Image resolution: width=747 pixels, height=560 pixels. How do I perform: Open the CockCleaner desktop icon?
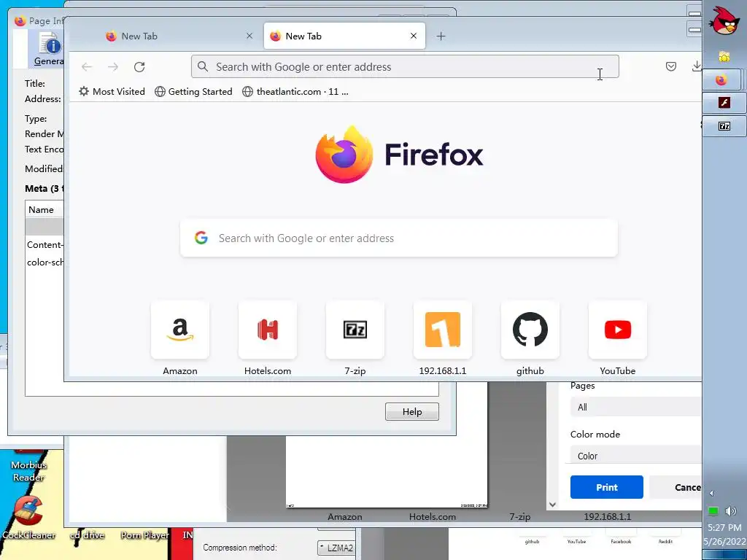(28, 518)
